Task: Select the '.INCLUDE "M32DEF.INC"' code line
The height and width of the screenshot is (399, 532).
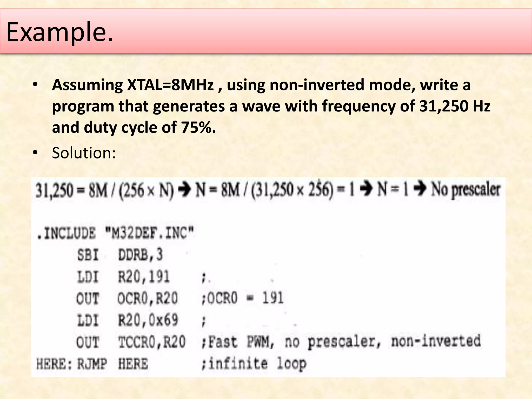Action: pyautogui.click(x=116, y=232)
